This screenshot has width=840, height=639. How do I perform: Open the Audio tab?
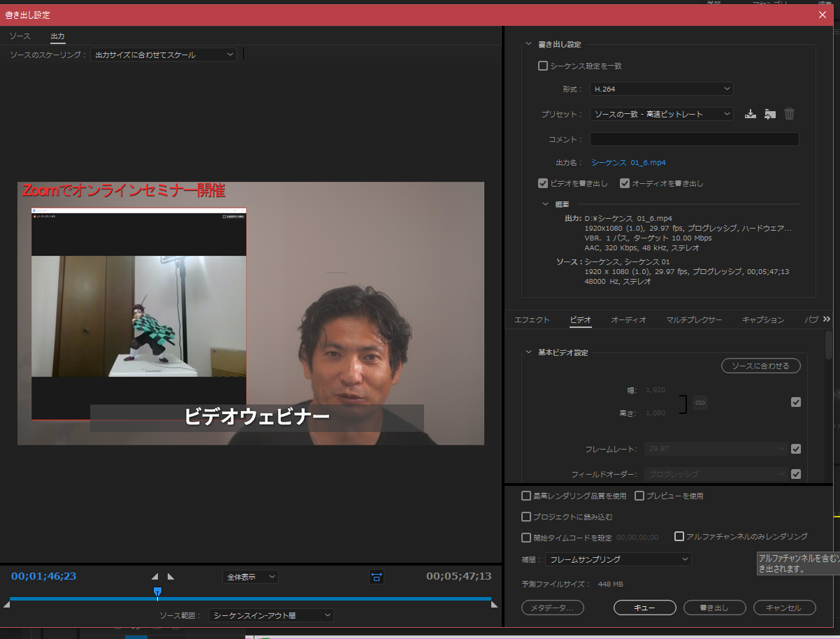(628, 319)
